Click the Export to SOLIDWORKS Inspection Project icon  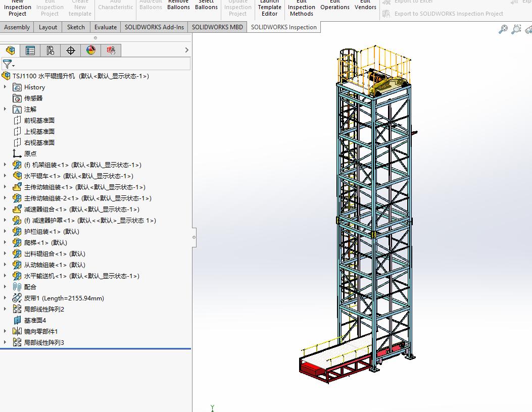pos(386,14)
